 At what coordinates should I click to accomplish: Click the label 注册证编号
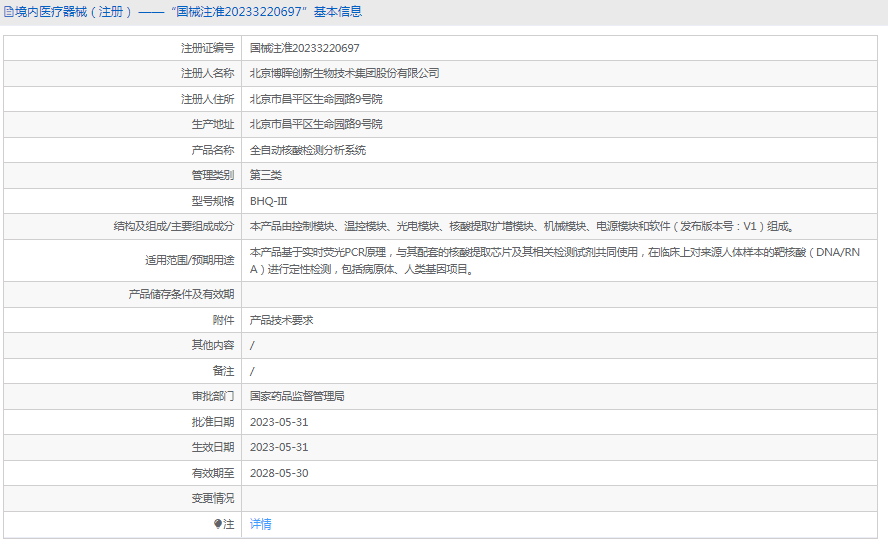(207, 48)
